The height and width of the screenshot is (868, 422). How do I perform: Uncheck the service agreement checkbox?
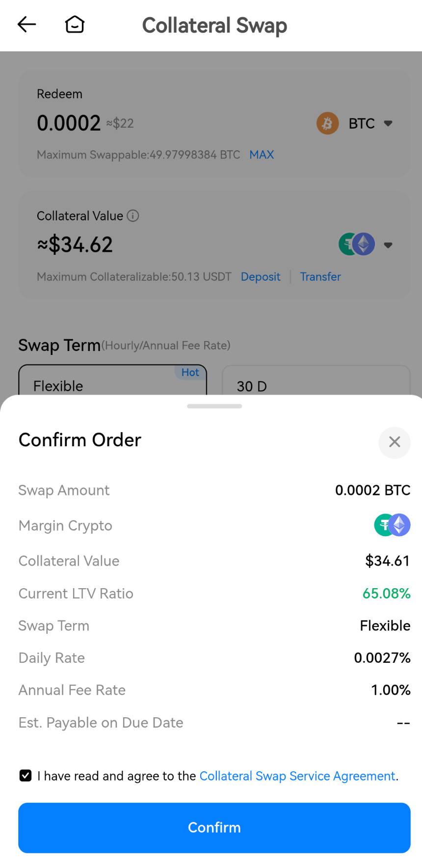pos(26,776)
